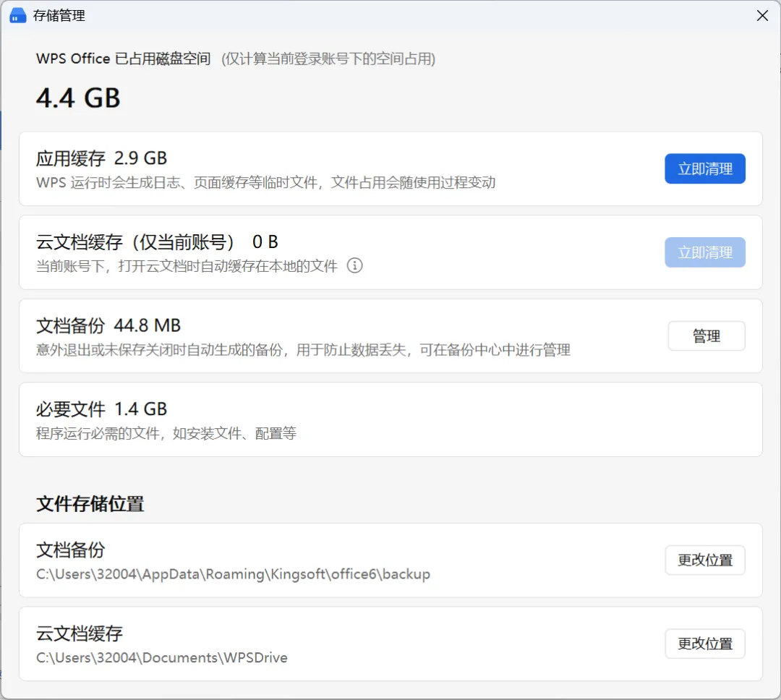Click 立即清理 for 应用缓存 2.9 GB
The image size is (781, 700).
[705, 169]
